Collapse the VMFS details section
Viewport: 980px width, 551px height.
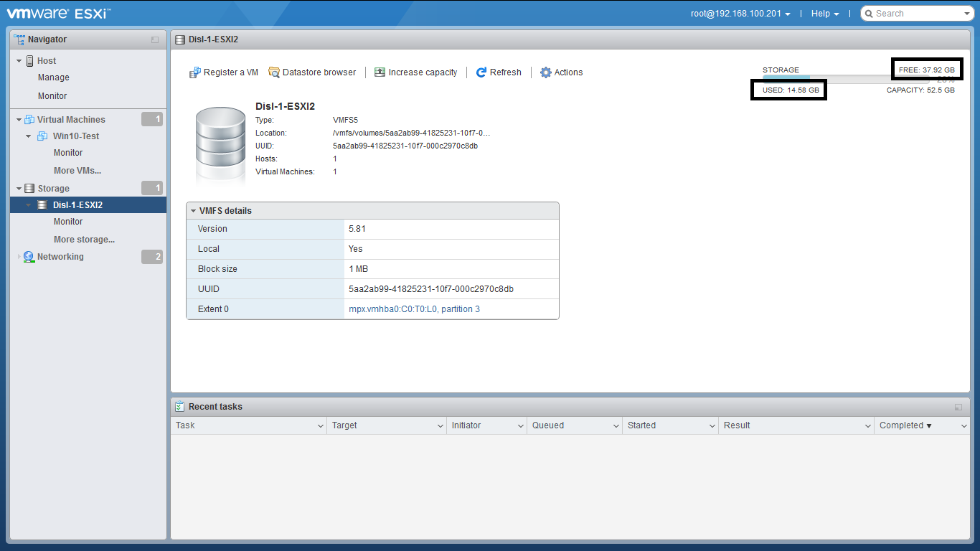point(193,211)
